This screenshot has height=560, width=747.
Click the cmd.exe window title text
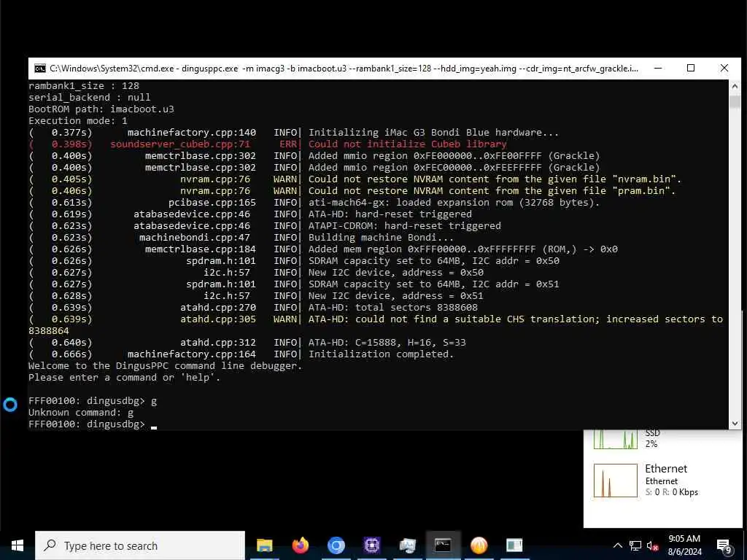click(344, 69)
